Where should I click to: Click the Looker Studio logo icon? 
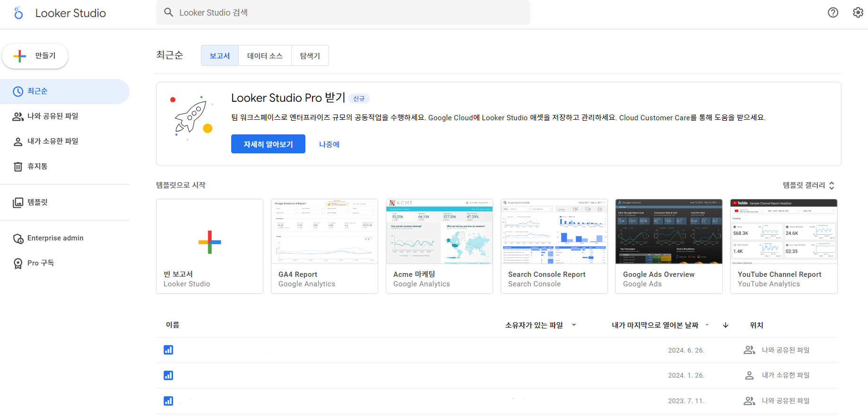pos(18,13)
